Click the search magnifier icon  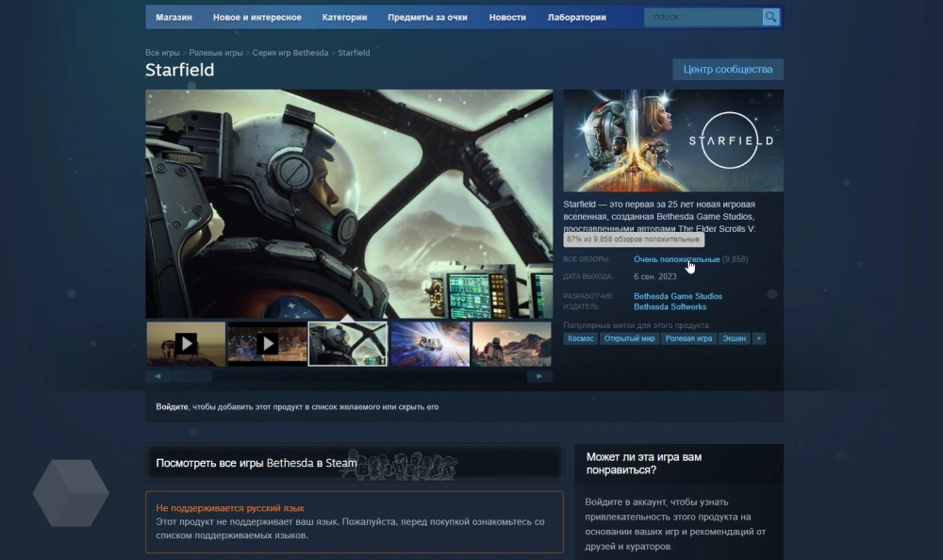click(770, 17)
